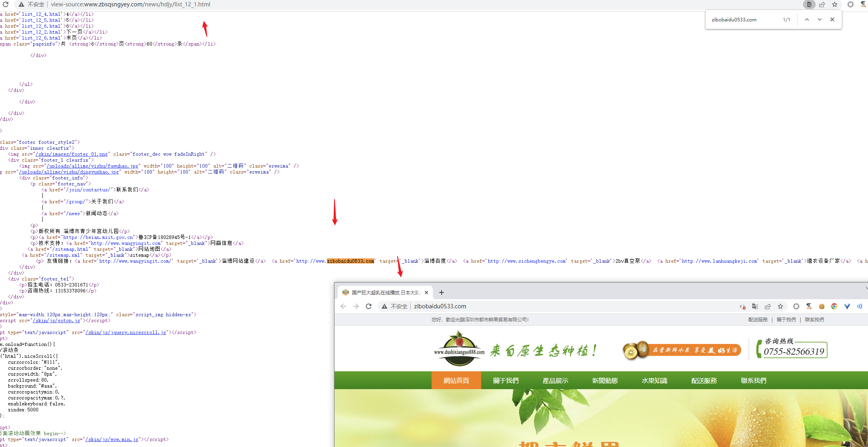
Task: Go back in the lower browser window
Action: pyautogui.click(x=343, y=306)
